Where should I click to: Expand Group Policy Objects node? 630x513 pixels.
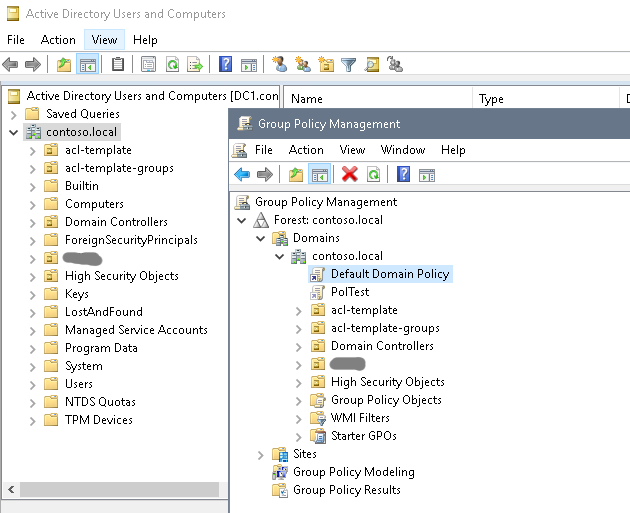click(298, 401)
